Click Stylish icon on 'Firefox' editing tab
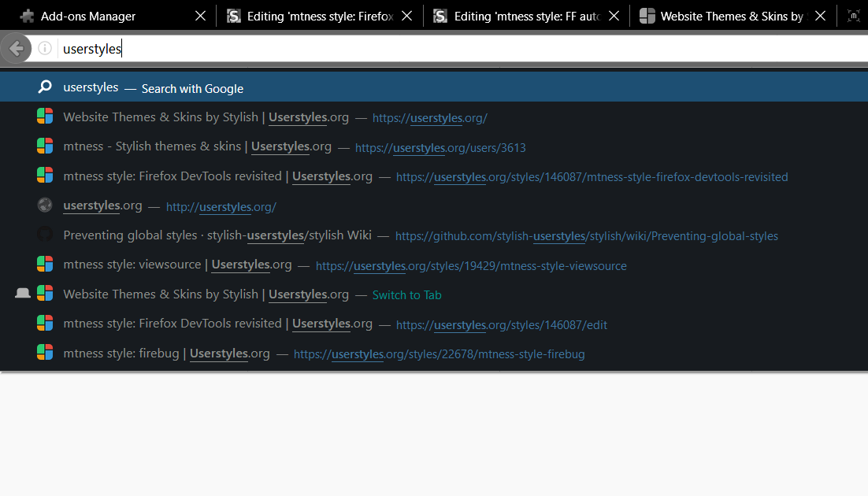Screen dimensions: 868x496 click(x=234, y=16)
